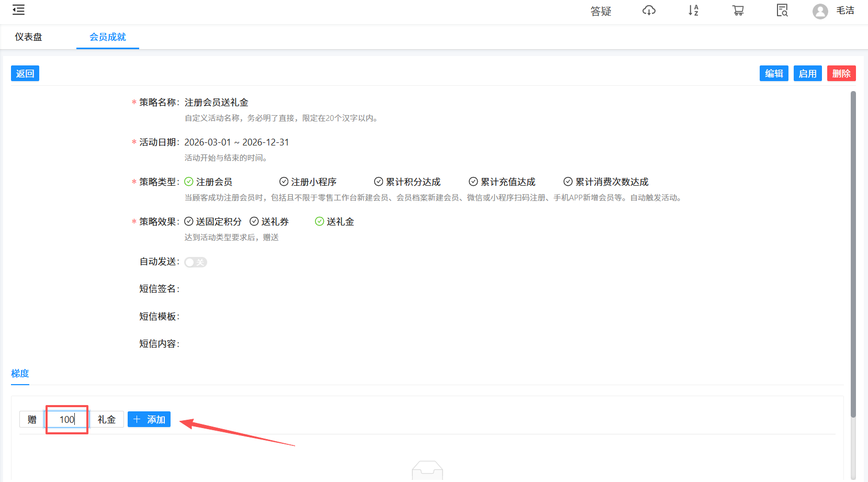
Task: Select the 送礼券 strategy effect
Action: (270, 221)
